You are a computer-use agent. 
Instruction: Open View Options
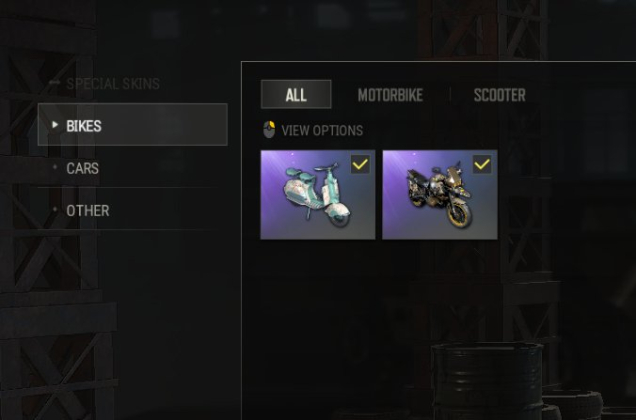point(322,131)
